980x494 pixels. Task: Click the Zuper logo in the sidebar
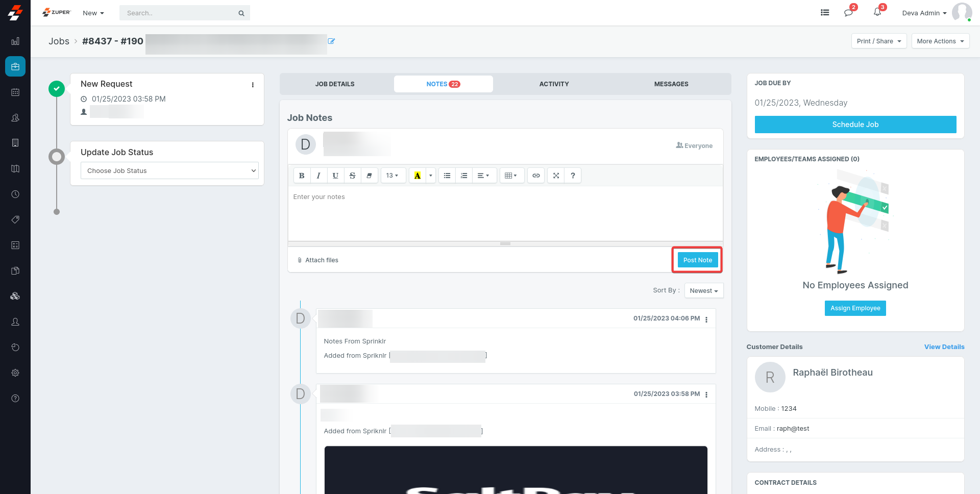click(x=15, y=13)
